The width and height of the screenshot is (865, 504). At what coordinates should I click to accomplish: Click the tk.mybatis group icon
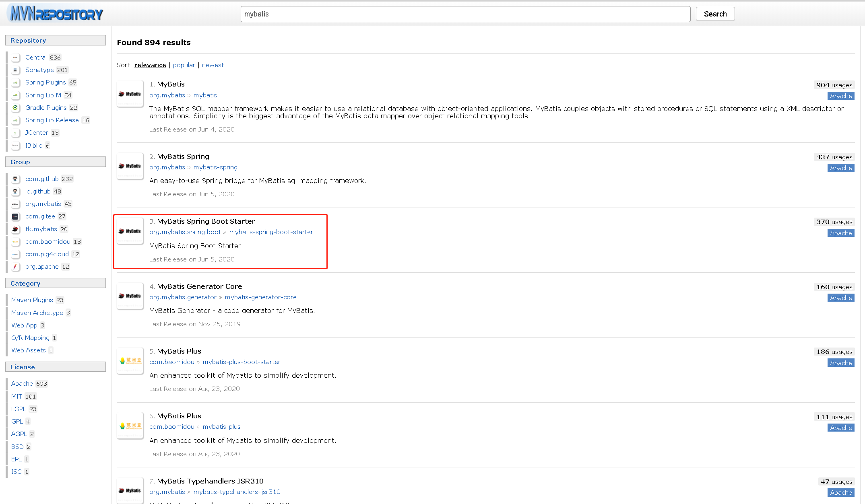pyautogui.click(x=15, y=229)
